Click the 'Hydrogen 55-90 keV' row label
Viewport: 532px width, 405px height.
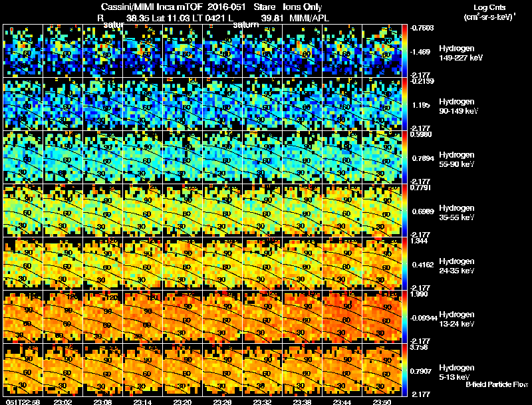[457, 160]
